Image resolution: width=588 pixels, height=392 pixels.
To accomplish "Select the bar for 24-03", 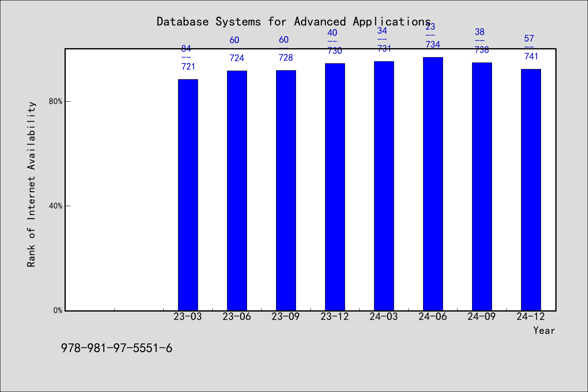I will coord(384,186).
